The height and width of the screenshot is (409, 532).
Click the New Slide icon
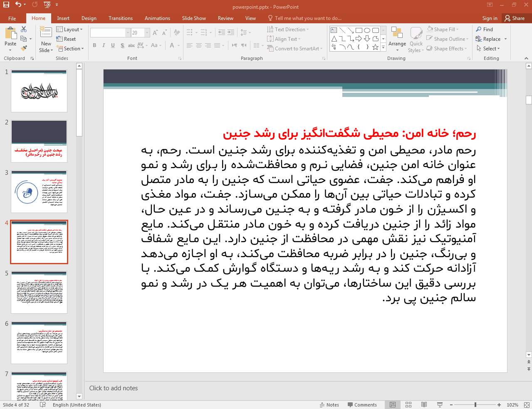[46, 32]
